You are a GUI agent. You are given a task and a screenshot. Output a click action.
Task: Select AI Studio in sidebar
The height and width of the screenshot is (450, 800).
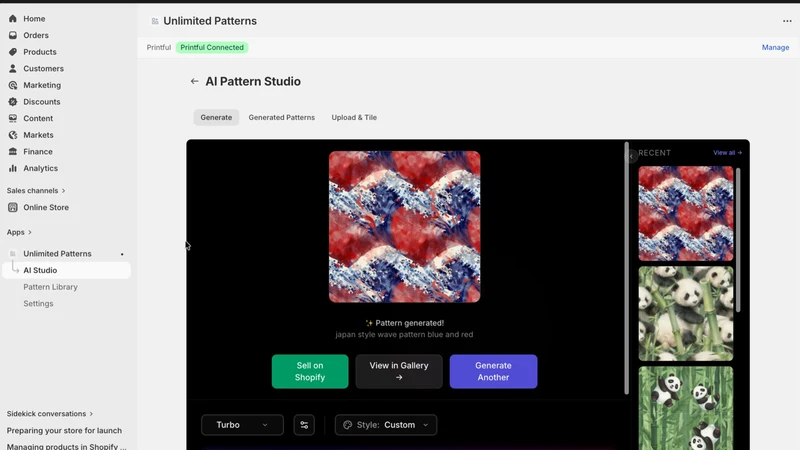click(x=66, y=270)
